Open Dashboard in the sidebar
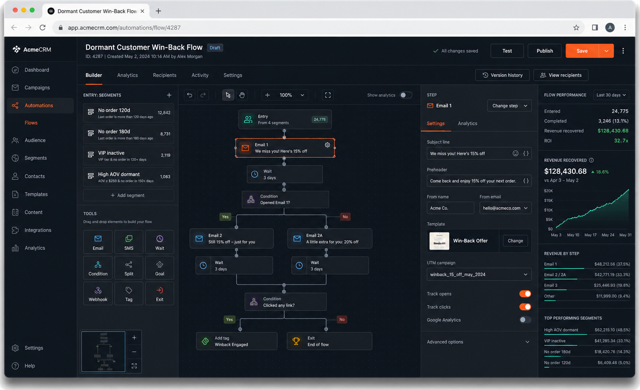The image size is (640, 390). tap(37, 70)
